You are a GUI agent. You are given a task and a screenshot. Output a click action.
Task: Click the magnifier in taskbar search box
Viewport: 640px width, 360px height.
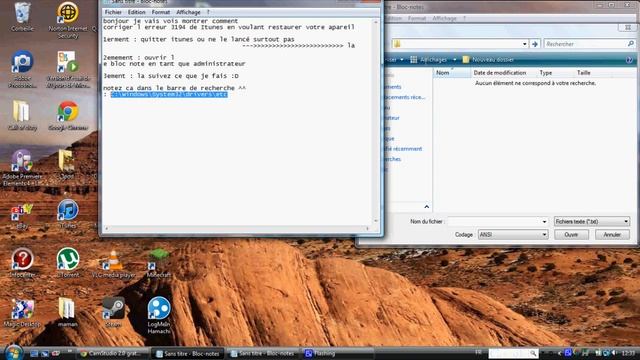point(533,353)
